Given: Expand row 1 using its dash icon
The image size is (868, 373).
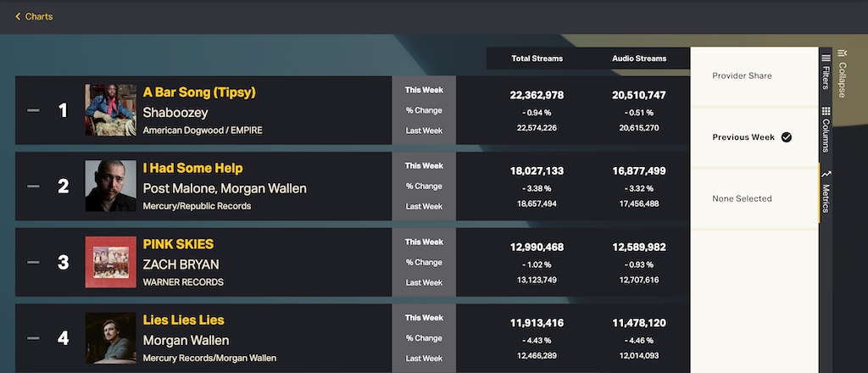Looking at the screenshot, I should (x=33, y=110).
